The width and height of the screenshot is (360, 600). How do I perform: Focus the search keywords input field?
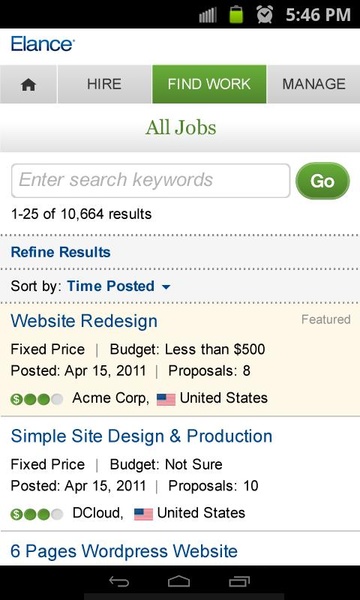click(x=151, y=181)
